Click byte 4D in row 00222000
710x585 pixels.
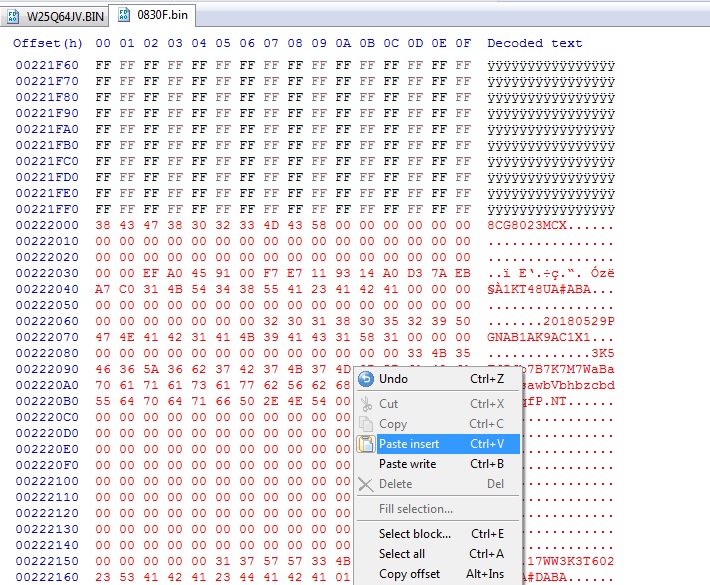click(271, 225)
